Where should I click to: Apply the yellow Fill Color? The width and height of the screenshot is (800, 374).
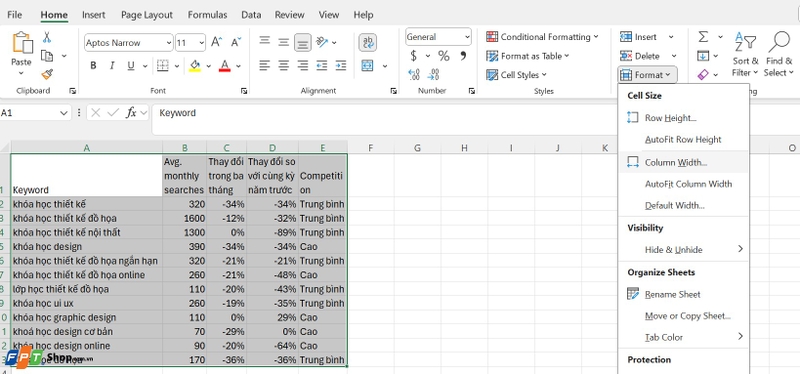(194, 65)
